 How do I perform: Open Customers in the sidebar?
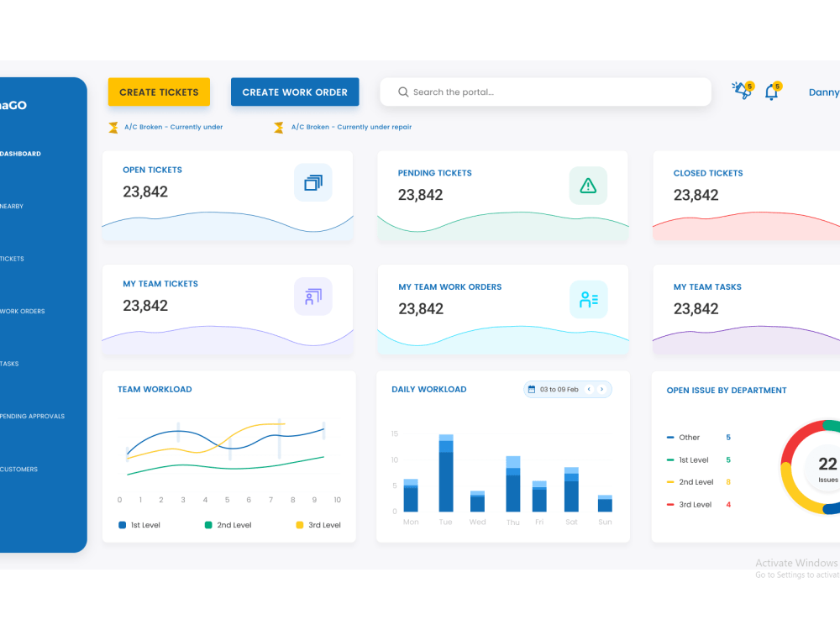tap(18, 470)
